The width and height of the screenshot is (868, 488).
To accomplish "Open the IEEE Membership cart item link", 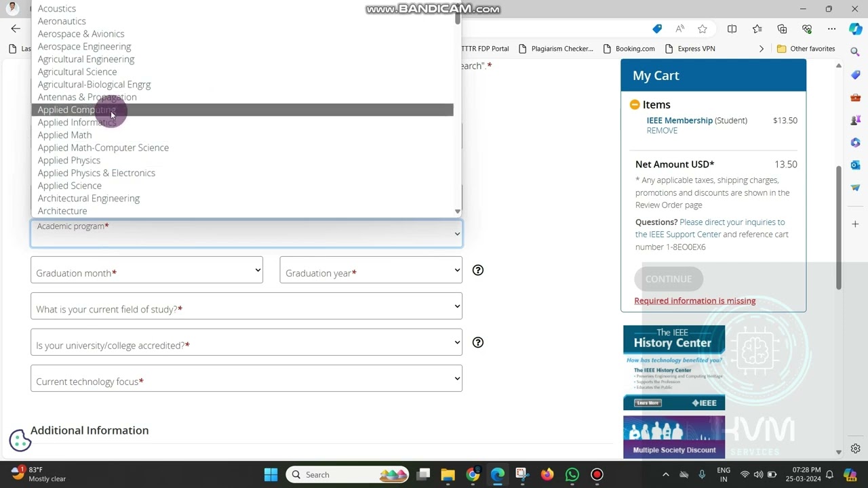I will click(679, 121).
